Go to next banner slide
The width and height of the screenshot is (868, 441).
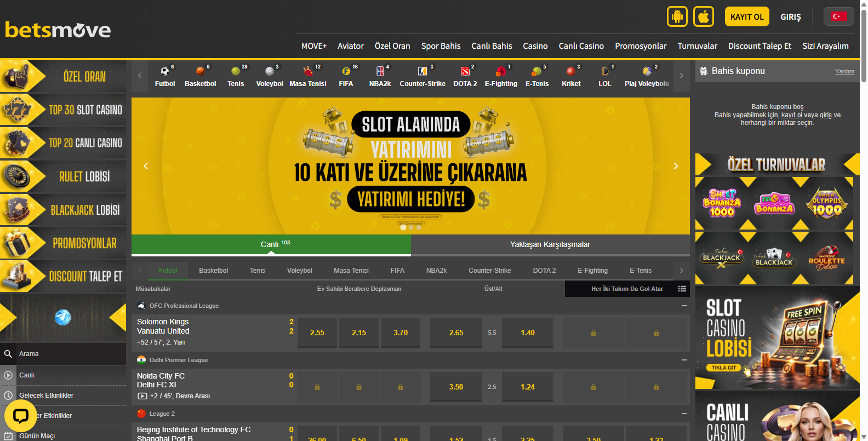tap(676, 166)
